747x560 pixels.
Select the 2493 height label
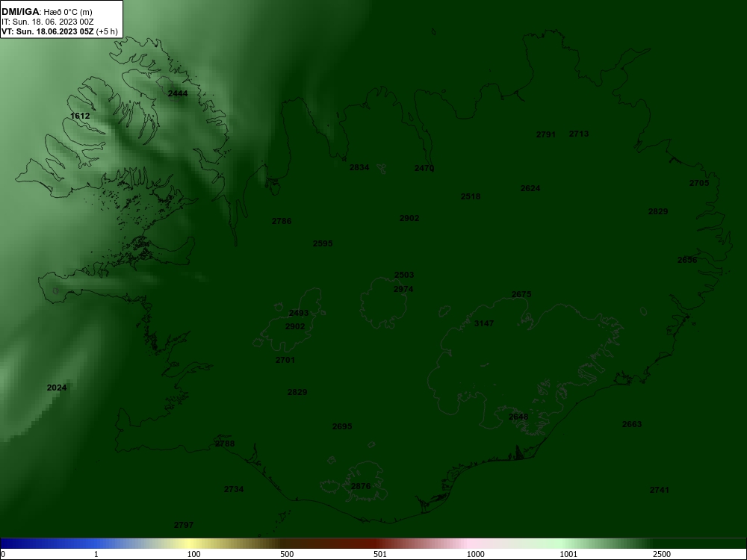tap(299, 314)
